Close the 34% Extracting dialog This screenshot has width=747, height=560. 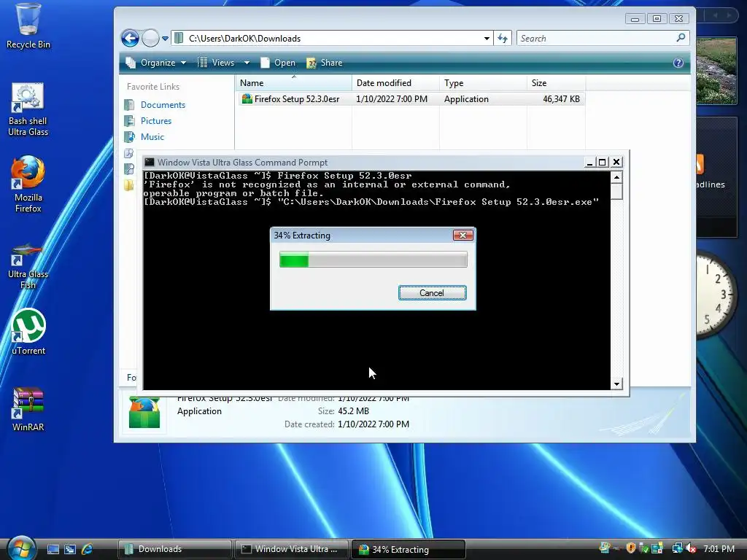tap(462, 236)
